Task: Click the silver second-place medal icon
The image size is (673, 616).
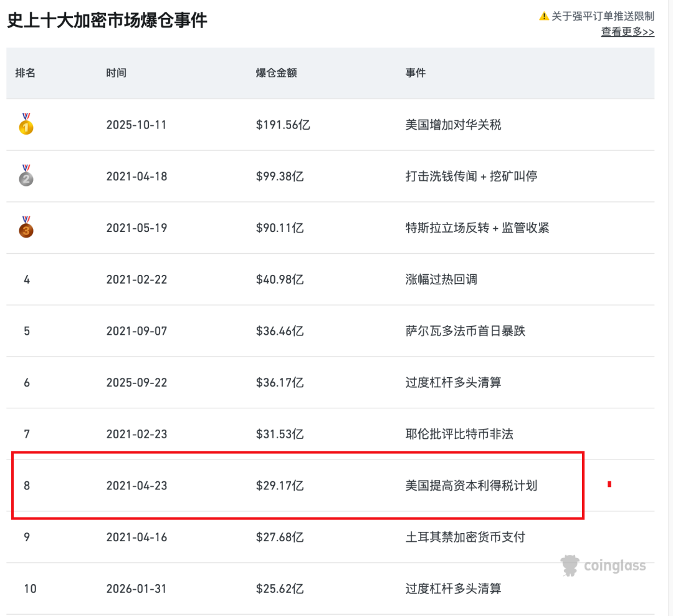Action: tap(26, 176)
